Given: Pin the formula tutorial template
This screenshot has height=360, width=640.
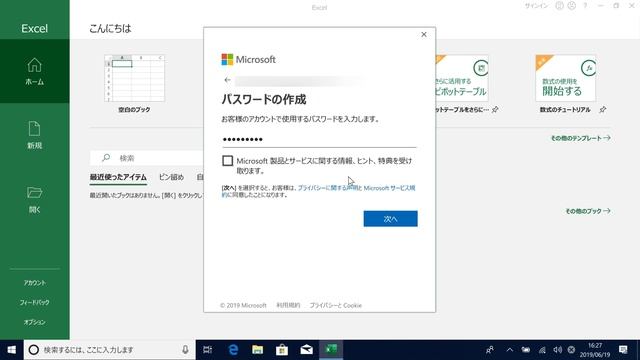Looking at the screenshot, I should pyautogui.click(x=602, y=109).
